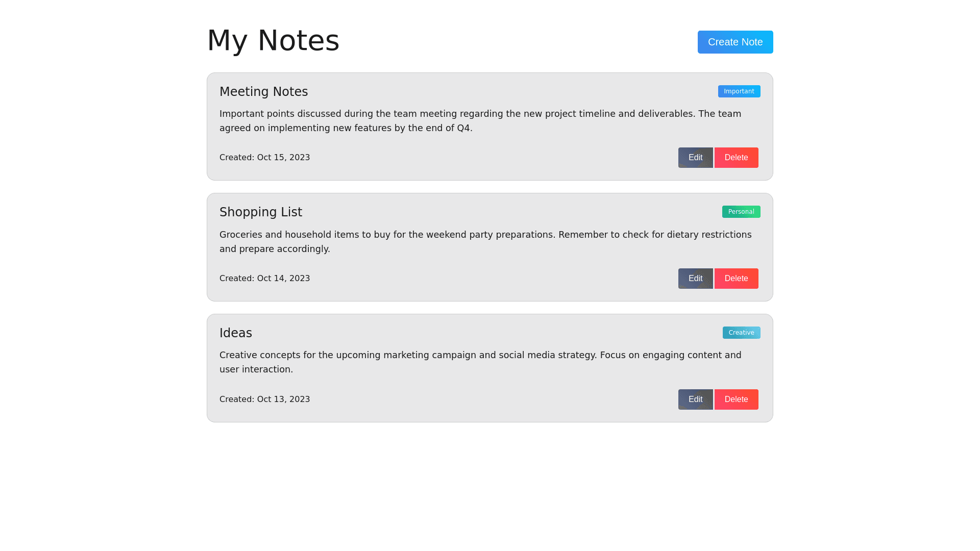
Task: Edit the Shopping List note
Action: (x=695, y=279)
